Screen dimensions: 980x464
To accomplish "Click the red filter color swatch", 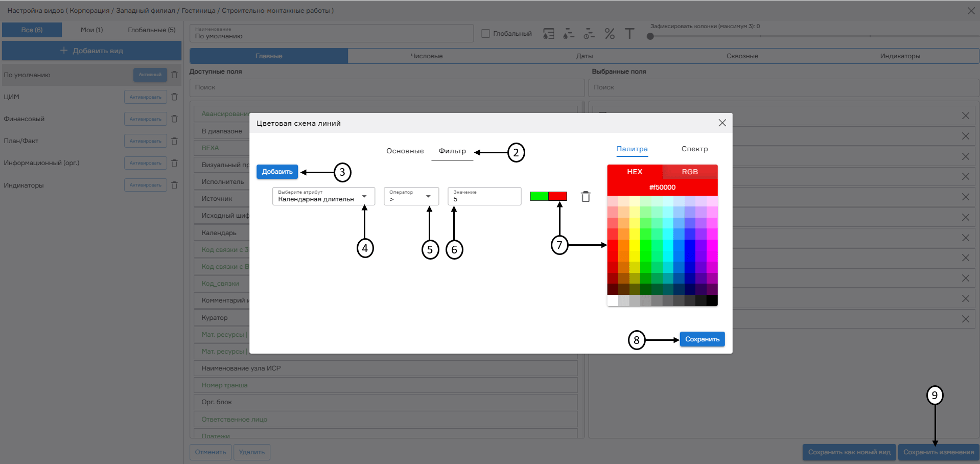I will coord(557,196).
